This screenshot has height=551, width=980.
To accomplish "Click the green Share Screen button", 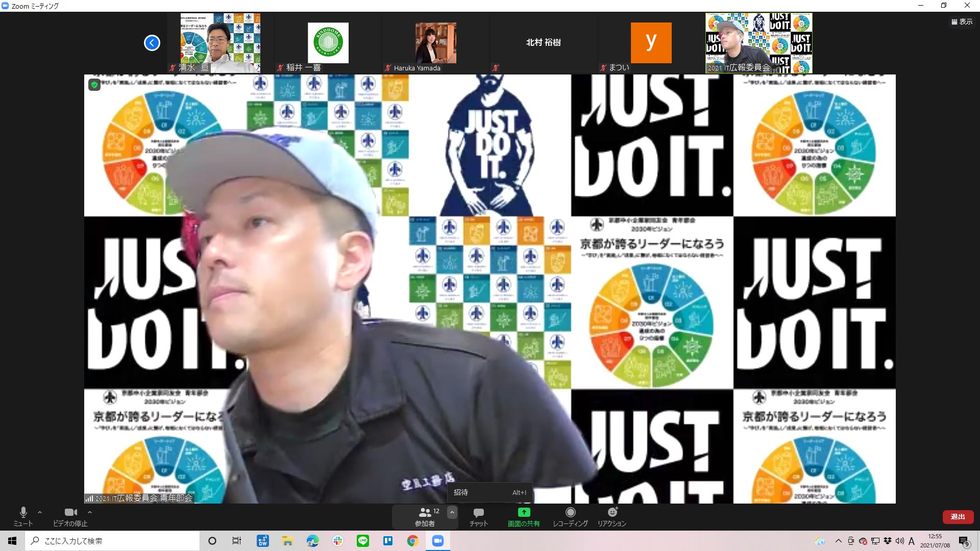I will [x=524, y=516].
